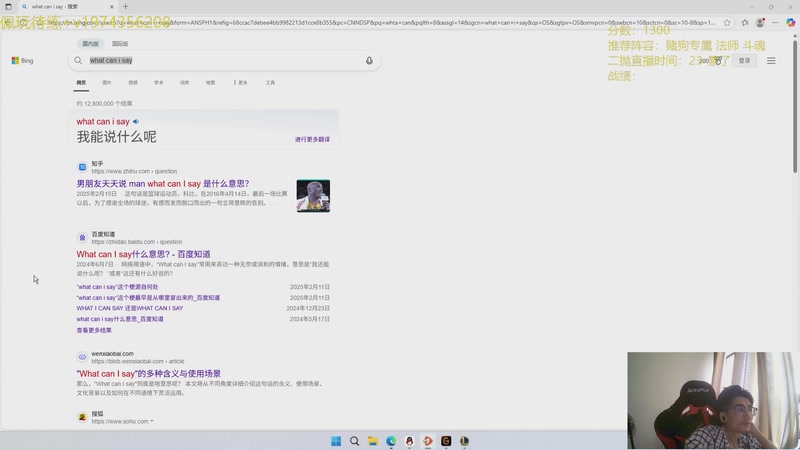The height and width of the screenshot is (450, 800).
Task: Click the page vertical scrollbar
Action: (x=794, y=107)
